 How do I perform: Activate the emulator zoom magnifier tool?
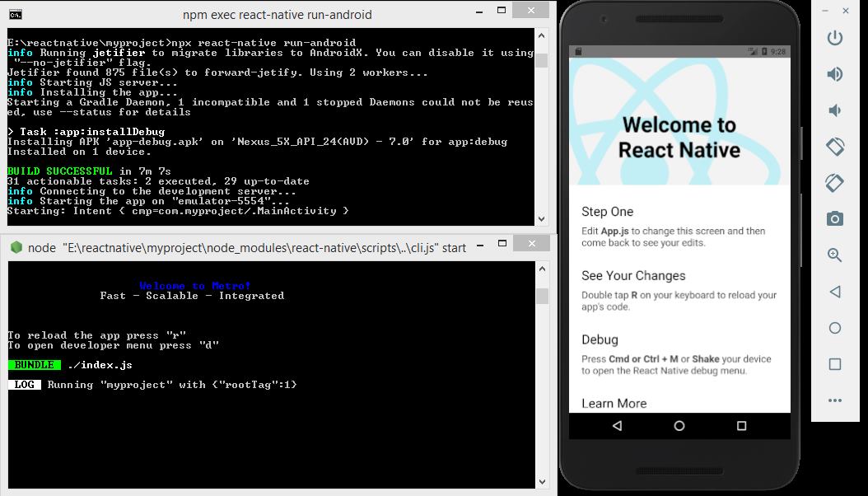(x=834, y=255)
